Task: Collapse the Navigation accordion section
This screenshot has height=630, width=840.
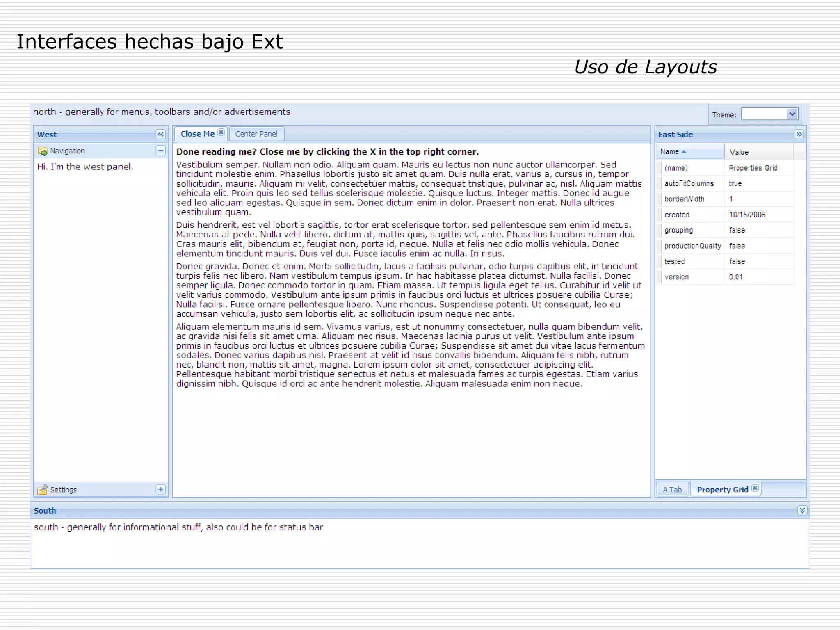Action: click(x=161, y=151)
